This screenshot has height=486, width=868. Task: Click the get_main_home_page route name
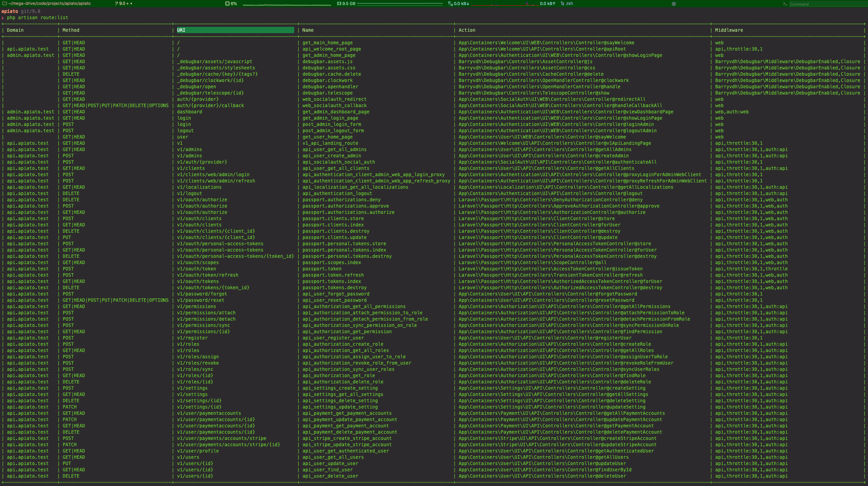pos(327,43)
